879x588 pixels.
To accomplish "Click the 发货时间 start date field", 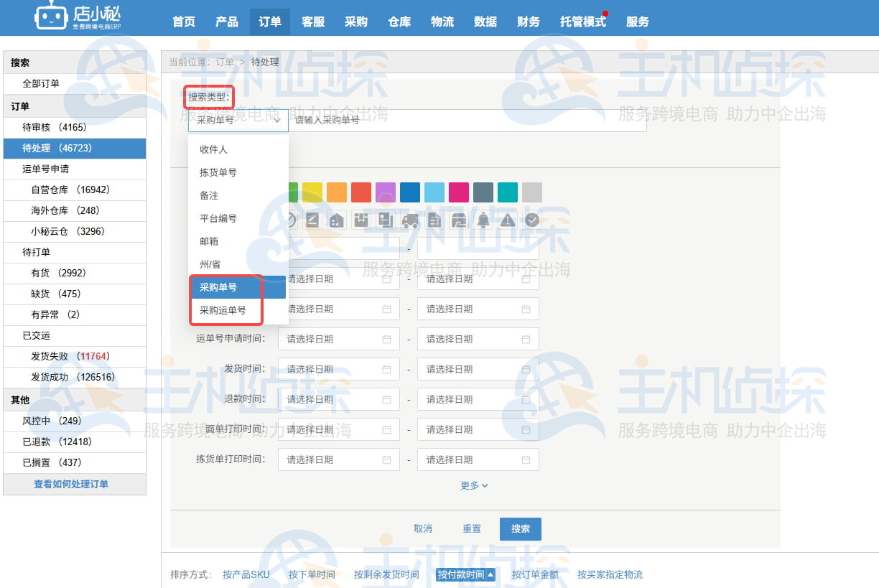I will click(338, 369).
